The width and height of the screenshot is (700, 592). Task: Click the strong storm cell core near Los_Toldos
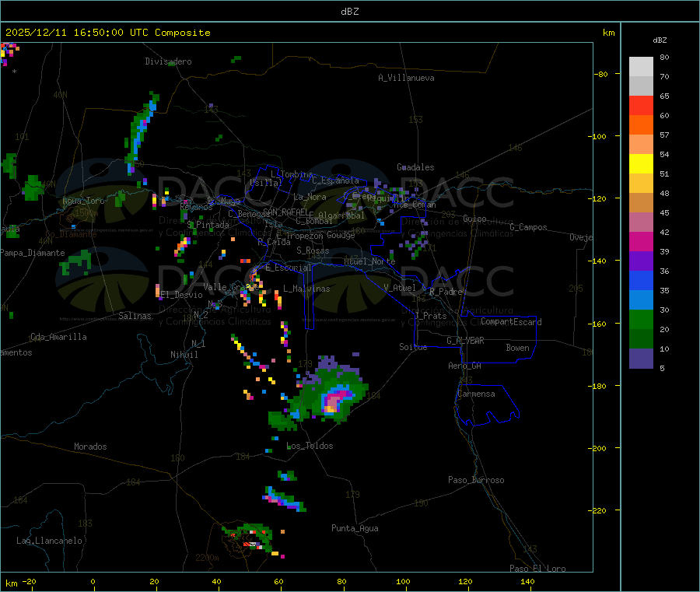[x=334, y=401]
